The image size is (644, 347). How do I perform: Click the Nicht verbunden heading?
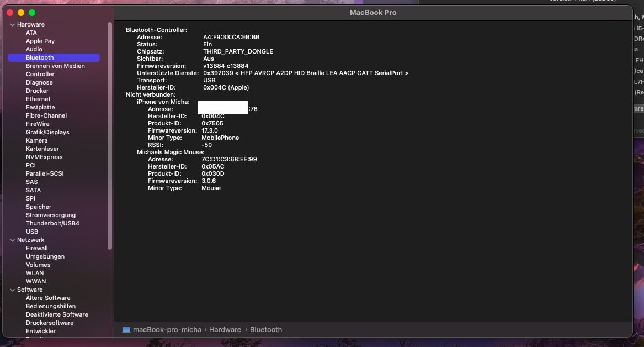point(151,94)
